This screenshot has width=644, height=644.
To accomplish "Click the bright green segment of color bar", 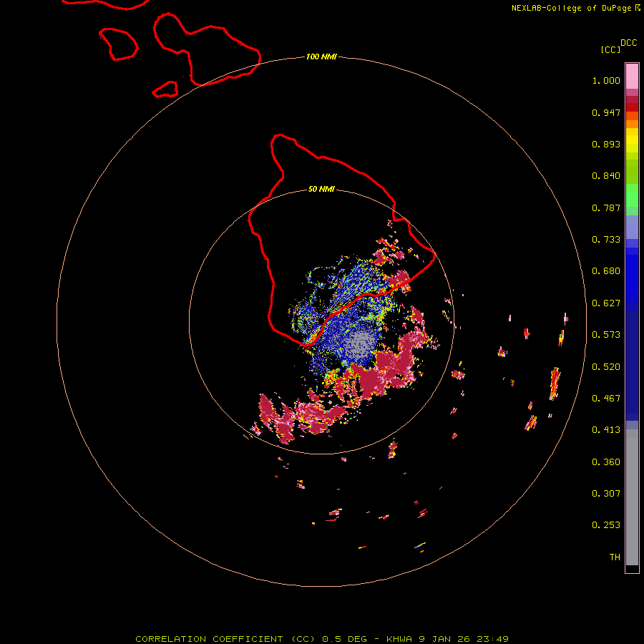I will (x=632, y=195).
